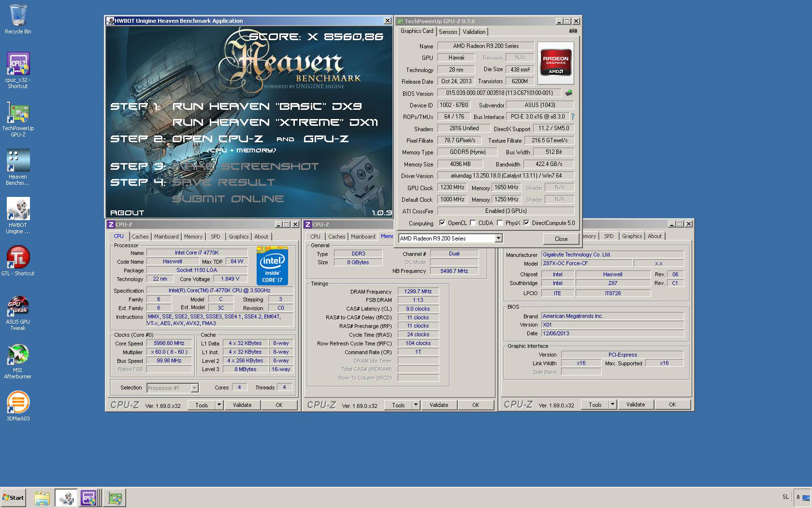
Task: Switch to GPU-Z taskbar icon
Action: pyautogui.click(x=115, y=498)
